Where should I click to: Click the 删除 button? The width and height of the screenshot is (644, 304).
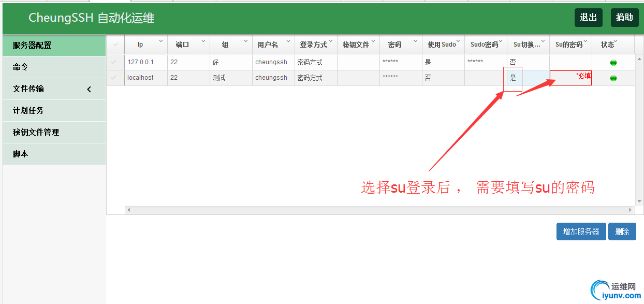tap(622, 231)
